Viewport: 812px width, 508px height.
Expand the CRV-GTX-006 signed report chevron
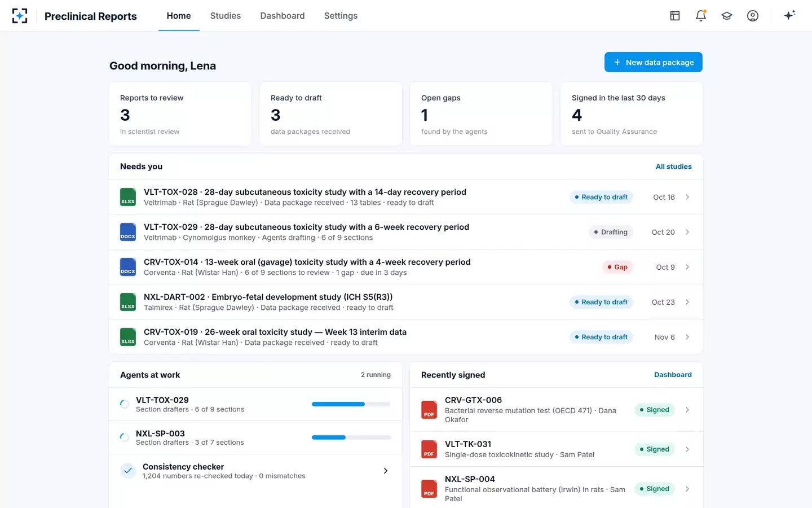(x=687, y=410)
